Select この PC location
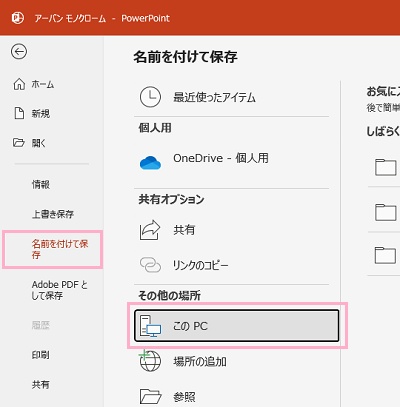The height and width of the screenshot is (407, 400). [237, 326]
